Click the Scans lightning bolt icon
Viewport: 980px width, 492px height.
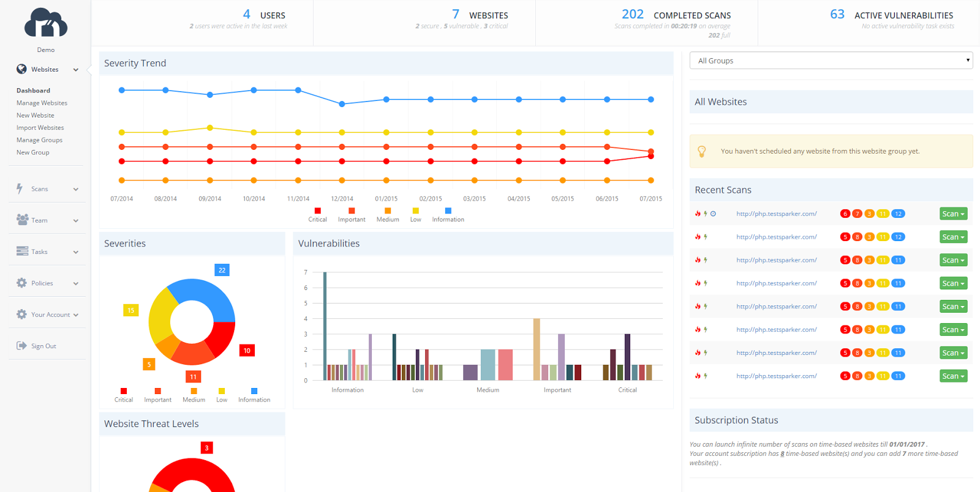tap(20, 188)
